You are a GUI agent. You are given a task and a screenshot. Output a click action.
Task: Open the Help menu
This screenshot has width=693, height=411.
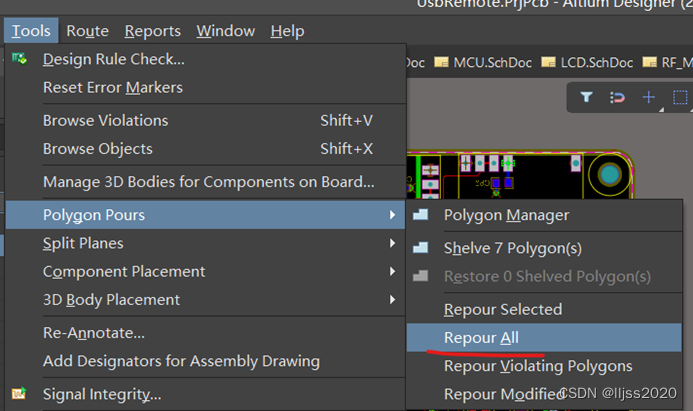(x=287, y=31)
